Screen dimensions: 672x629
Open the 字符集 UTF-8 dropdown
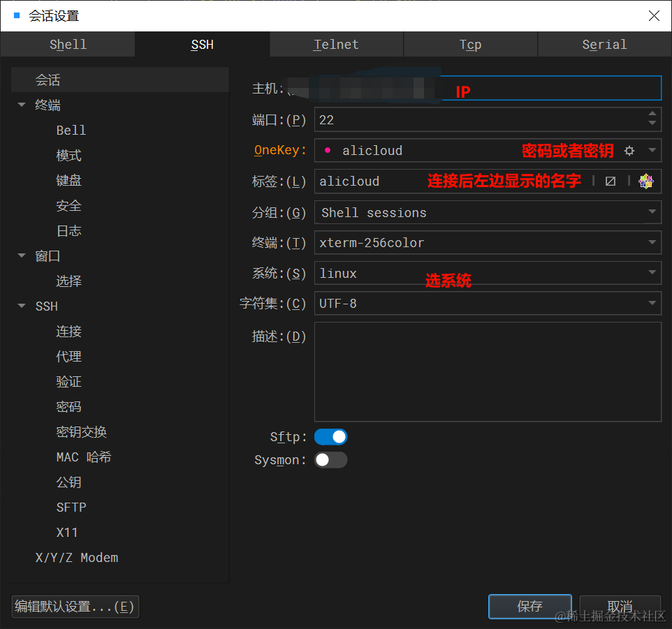(x=652, y=303)
